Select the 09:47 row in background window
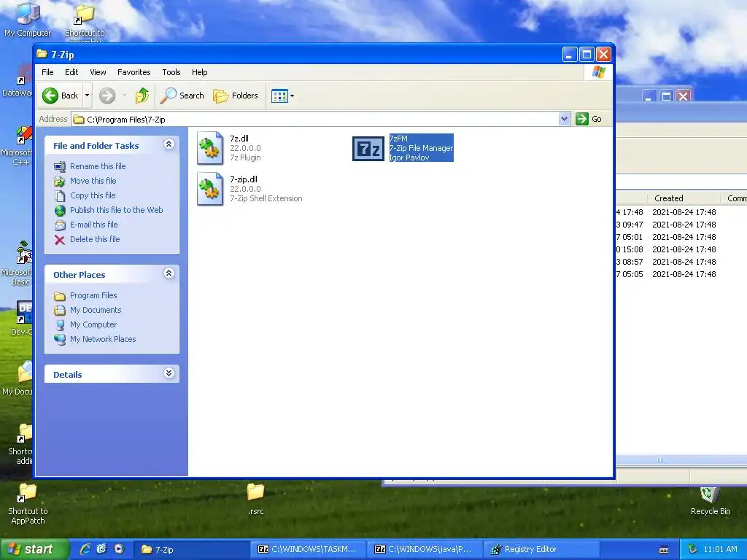Image resolution: width=747 pixels, height=560 pixels. point(681,225)
